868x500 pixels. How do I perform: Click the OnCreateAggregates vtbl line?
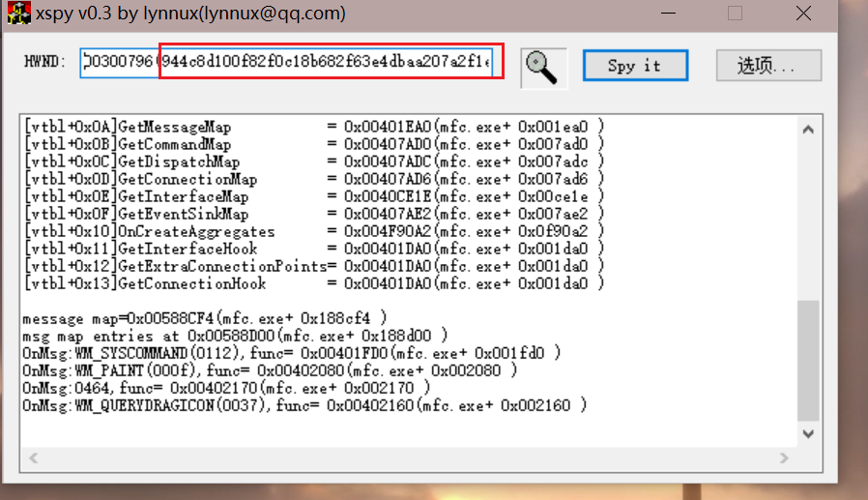click(x=313, y=231)
